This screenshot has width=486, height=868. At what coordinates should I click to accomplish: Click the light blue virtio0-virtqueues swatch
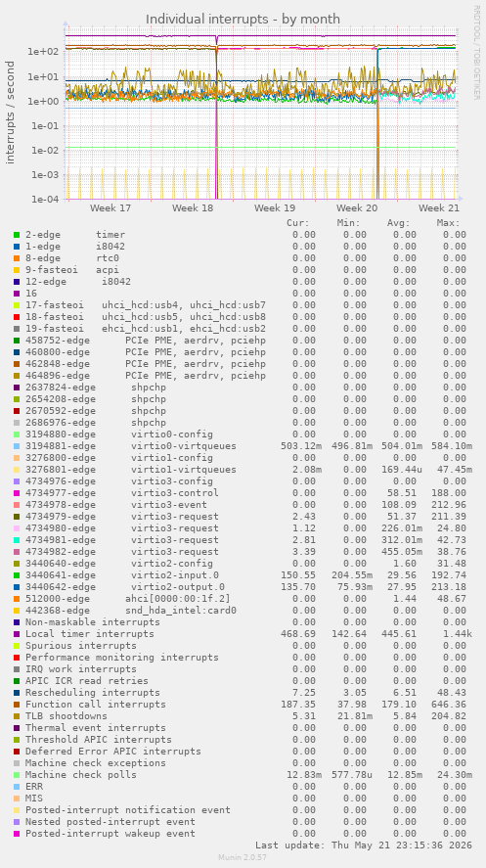pyautogui.click(x=17, y=446)
